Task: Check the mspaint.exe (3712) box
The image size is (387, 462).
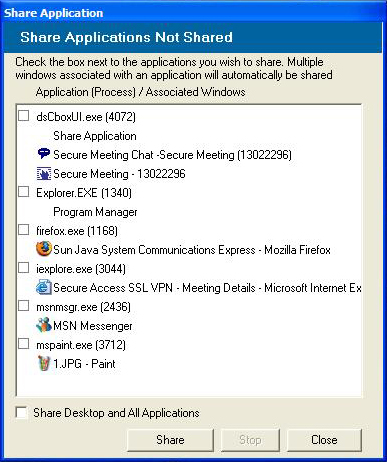Action: [23, 344]
